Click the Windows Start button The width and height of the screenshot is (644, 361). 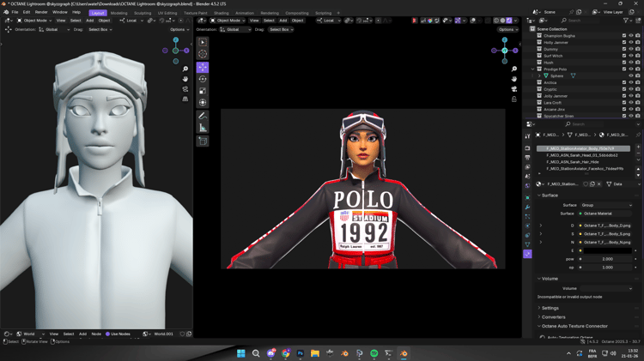coord(241,353)
